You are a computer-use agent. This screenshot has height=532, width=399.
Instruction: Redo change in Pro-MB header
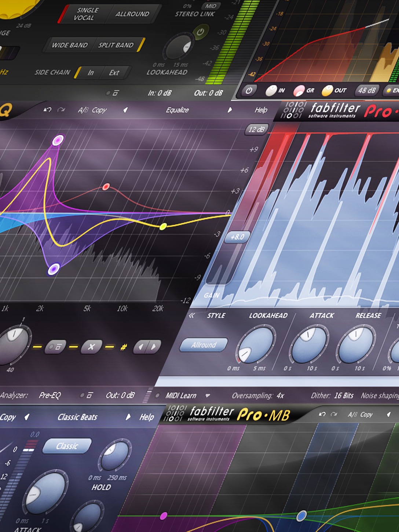(x=334, y=414)
